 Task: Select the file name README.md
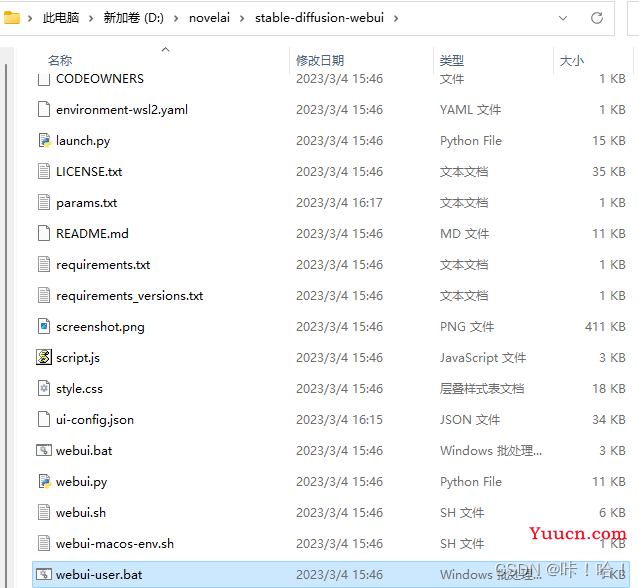[x=92, y=233]
